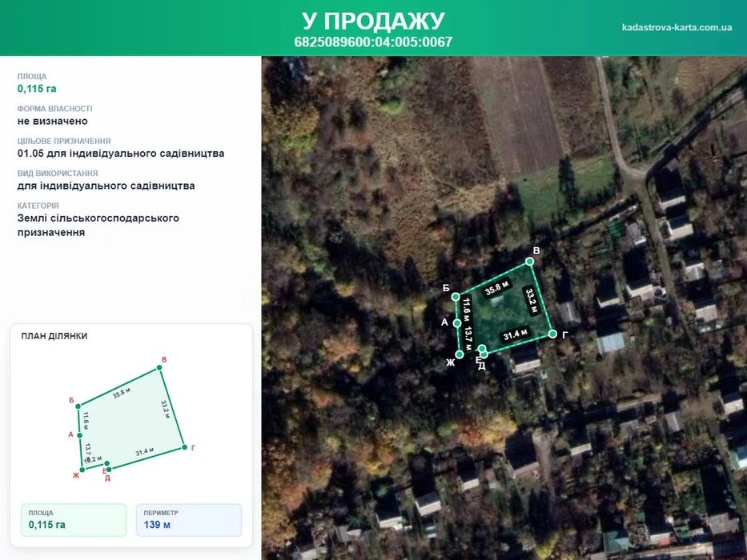The image size is (747, 560).
Task: Click vertex marker Г on the satellite map
Action: coord(552,334)
